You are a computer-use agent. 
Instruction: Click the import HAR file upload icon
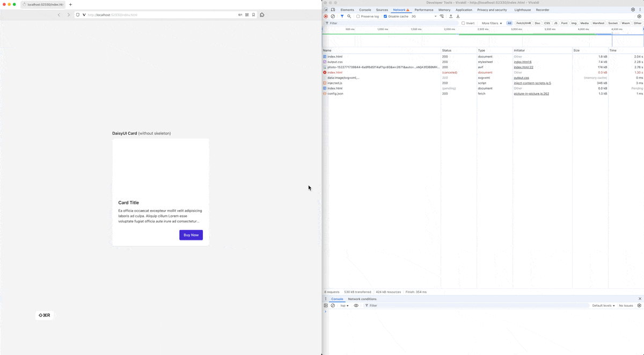coord(451,17)
